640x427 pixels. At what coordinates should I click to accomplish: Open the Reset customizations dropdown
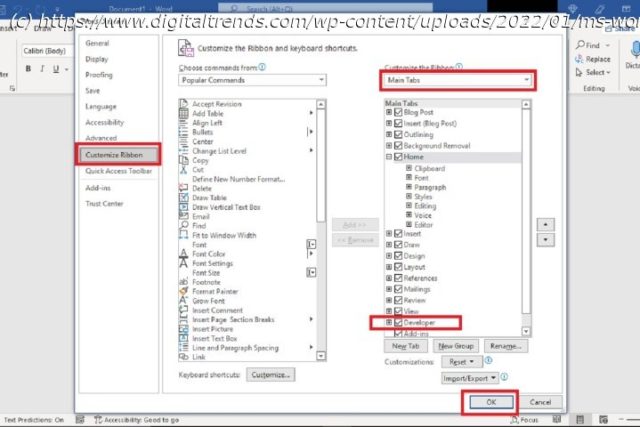click(462, 362)
